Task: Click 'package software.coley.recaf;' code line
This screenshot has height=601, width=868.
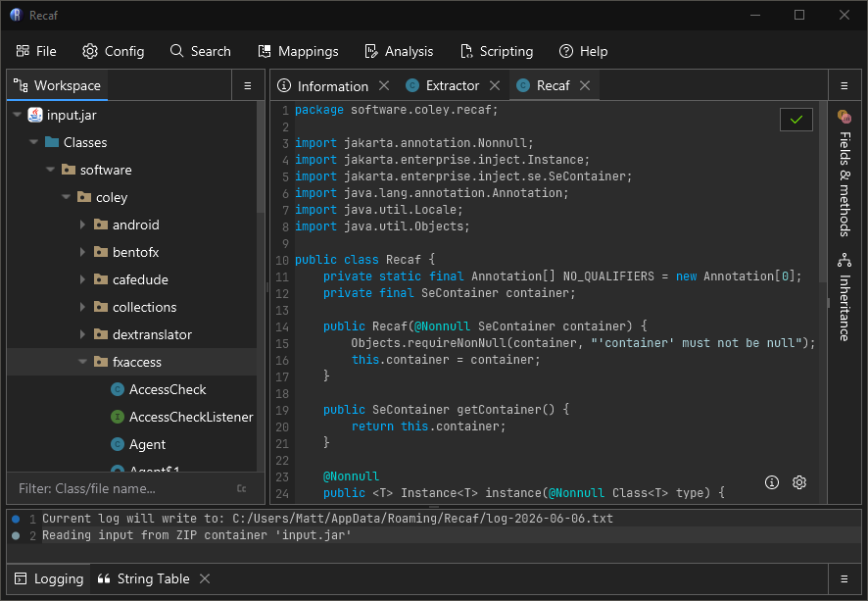Action: tap(397, 110)
